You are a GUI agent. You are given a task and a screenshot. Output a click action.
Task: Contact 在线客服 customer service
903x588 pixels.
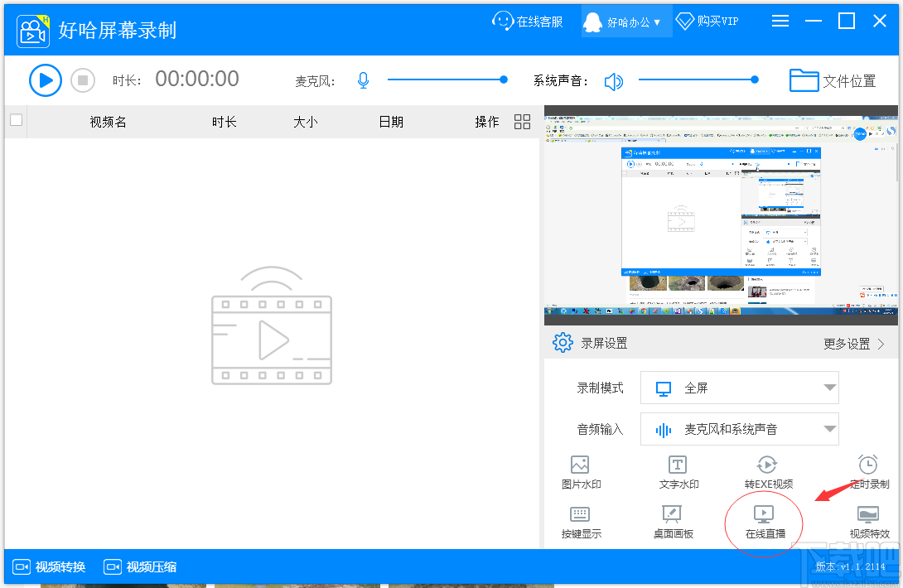point(528,21)
